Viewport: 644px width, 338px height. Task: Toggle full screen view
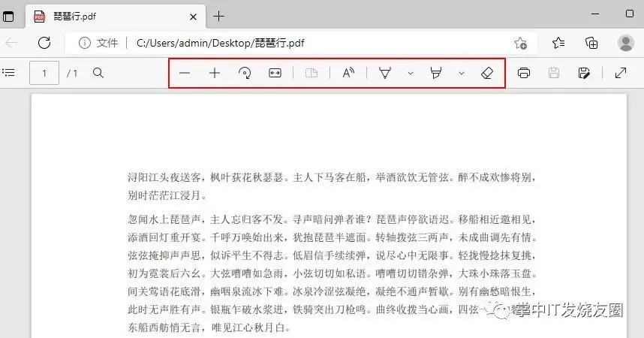621,73
